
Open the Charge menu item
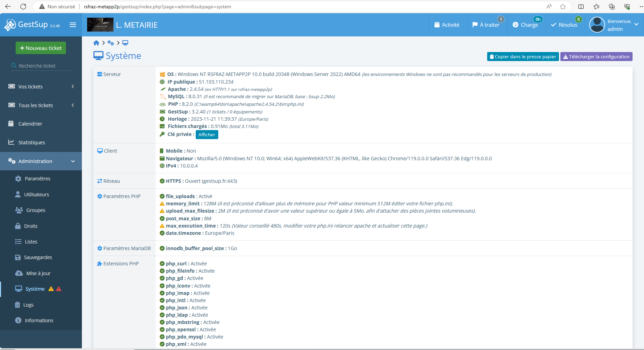tap(525, 25)
